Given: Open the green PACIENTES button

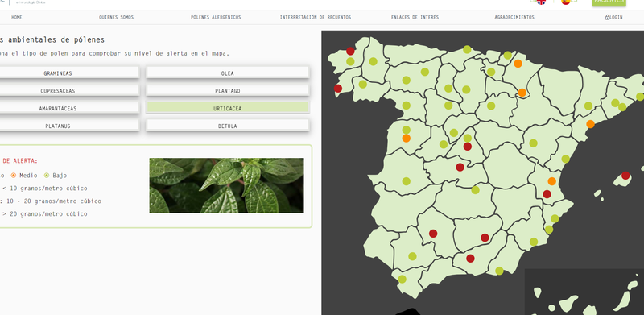Looking at the screenshot, I should [x=609, y=2].
